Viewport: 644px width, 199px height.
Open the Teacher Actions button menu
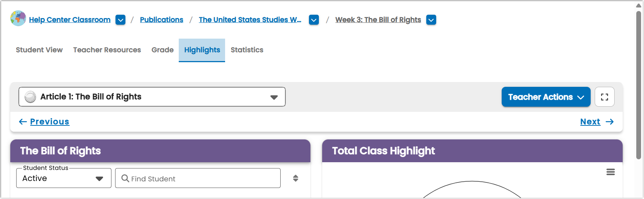tap(546, 97)
